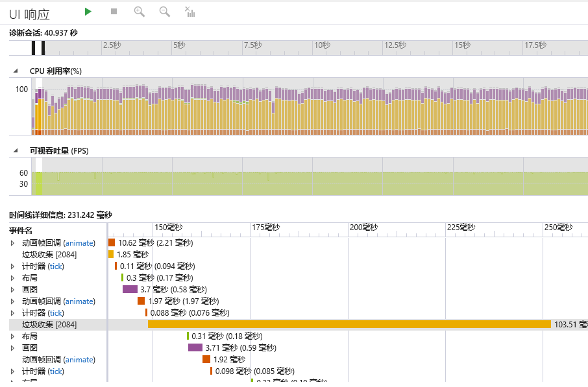Click the left black selection handle on ruler
The image size is (588, 387).
coord(33,48)
